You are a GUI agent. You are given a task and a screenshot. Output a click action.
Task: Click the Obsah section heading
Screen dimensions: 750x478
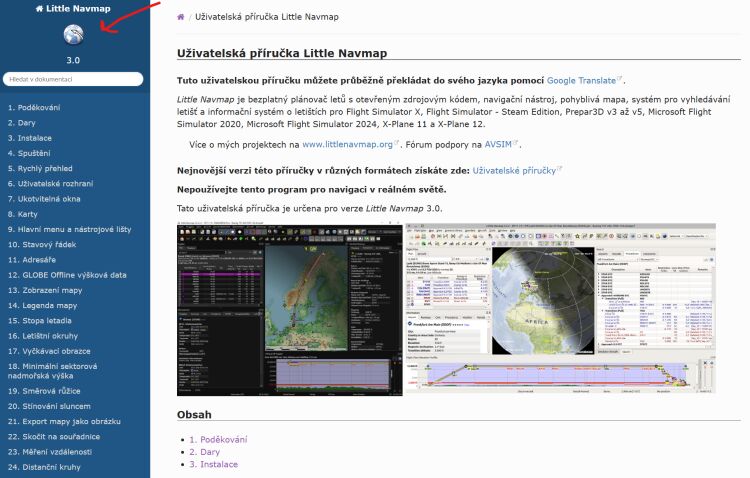[x=194, y=414]
